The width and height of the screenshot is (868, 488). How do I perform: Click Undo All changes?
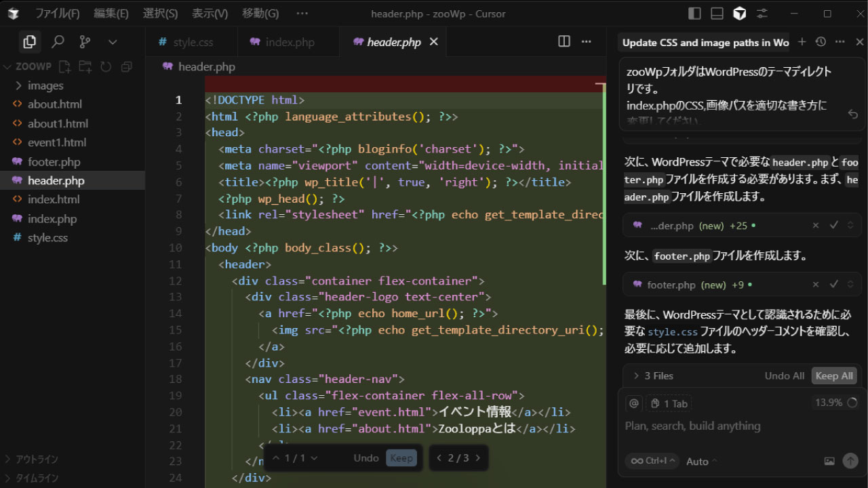(x=785, y=375)
